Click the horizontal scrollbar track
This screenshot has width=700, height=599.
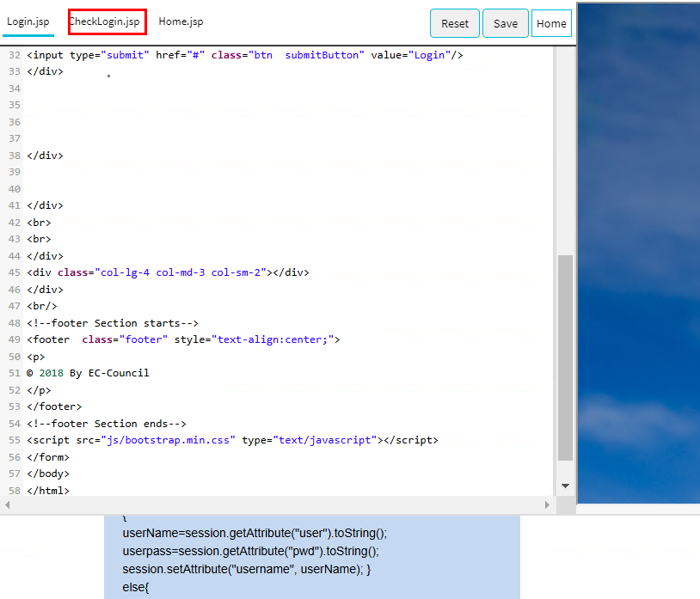277,504
